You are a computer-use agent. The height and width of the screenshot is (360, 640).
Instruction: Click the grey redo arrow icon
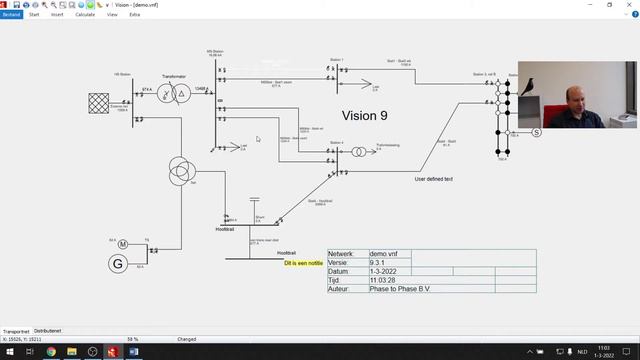[x=35, y=5]
